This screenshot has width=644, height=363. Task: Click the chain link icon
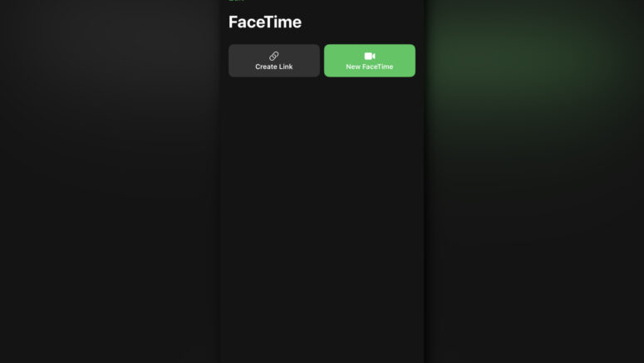tap(274, 56)
